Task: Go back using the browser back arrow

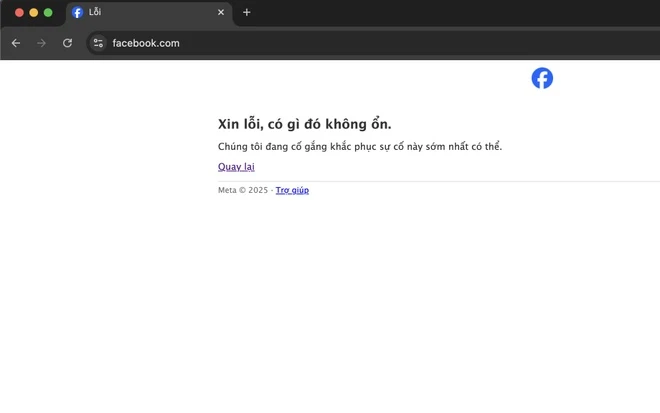Action: (16, 43)
